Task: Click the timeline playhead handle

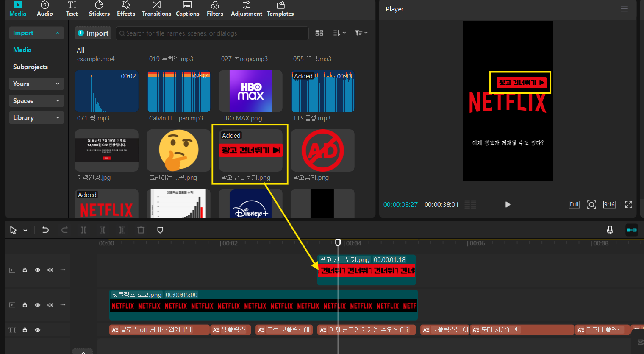Action: click(x=338, y=242)
